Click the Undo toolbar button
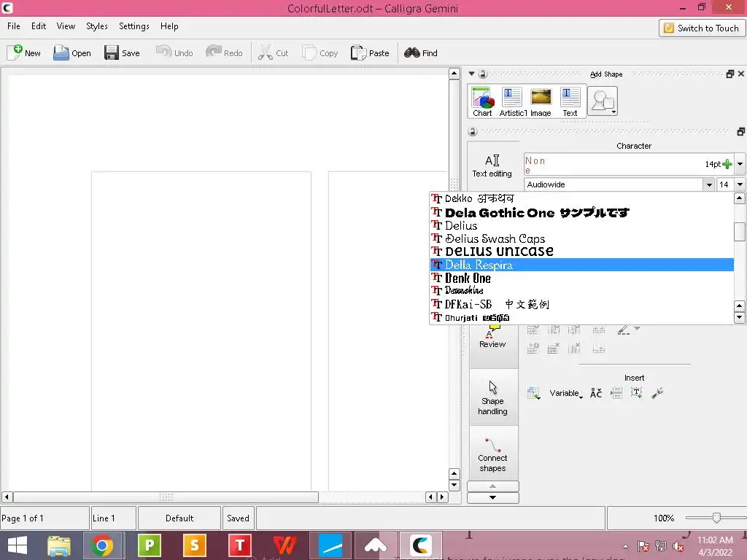This screenshot has height=560, width=747. click(x=174, y=52)
